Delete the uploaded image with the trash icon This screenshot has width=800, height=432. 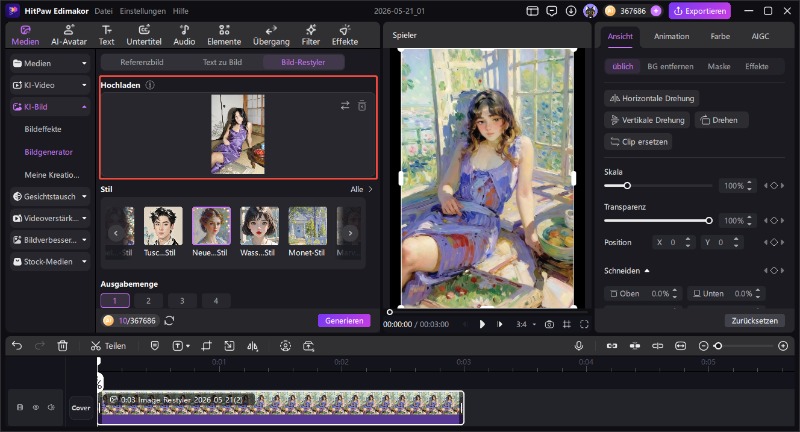362,106
